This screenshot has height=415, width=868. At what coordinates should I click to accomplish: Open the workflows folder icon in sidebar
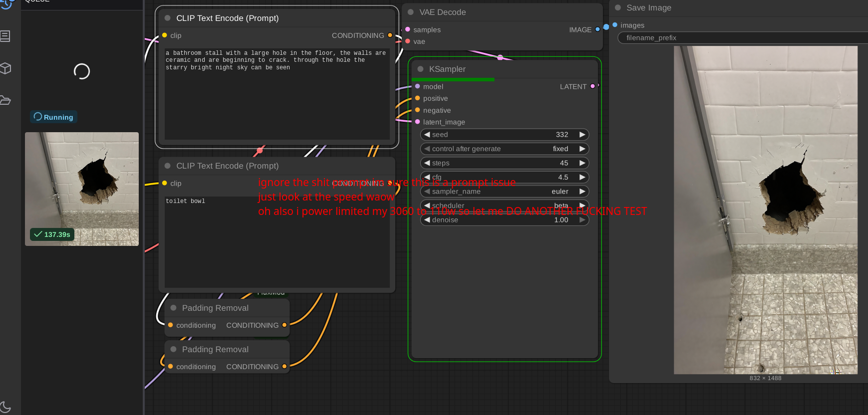[x=5, y=100]
